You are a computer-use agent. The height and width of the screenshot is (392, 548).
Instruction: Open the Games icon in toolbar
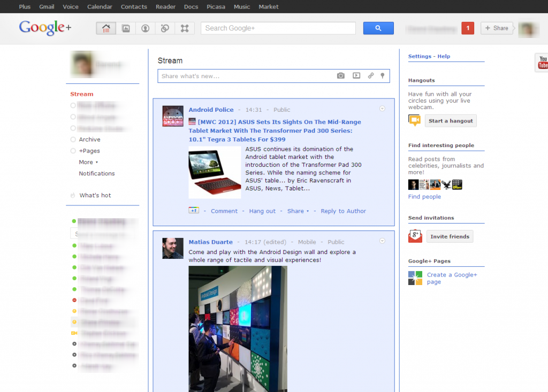(185, 28)
